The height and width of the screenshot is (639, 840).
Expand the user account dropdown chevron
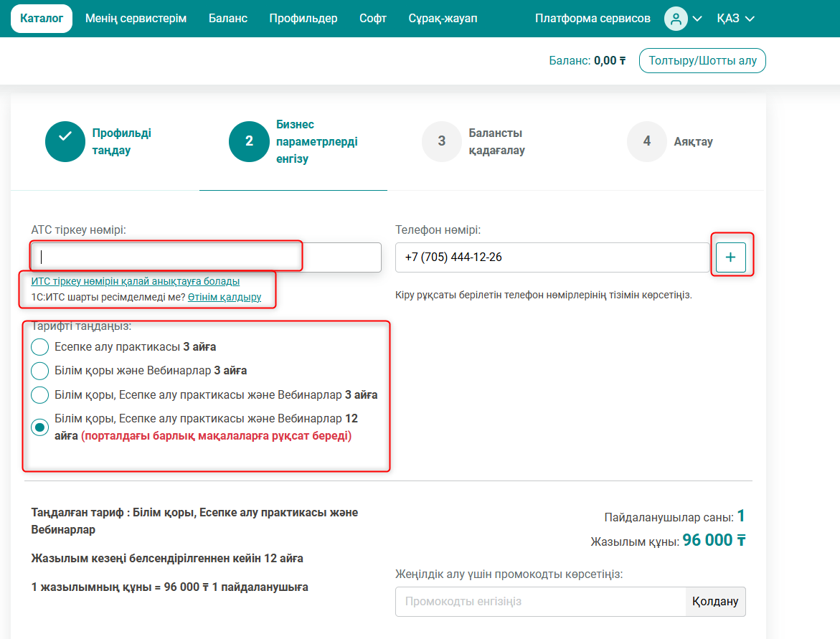click(x=697, y=19)
